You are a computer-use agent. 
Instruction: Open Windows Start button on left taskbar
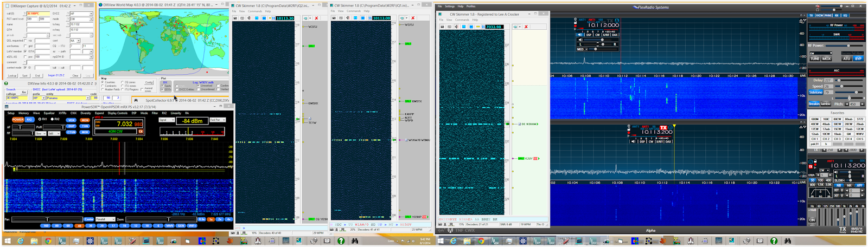pos(8,241)
